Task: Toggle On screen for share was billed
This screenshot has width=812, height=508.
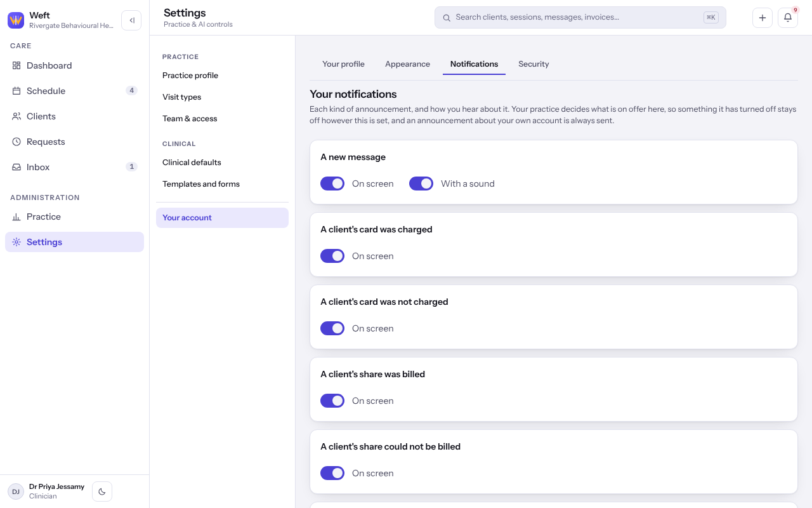Action: (x=332, y=401)
